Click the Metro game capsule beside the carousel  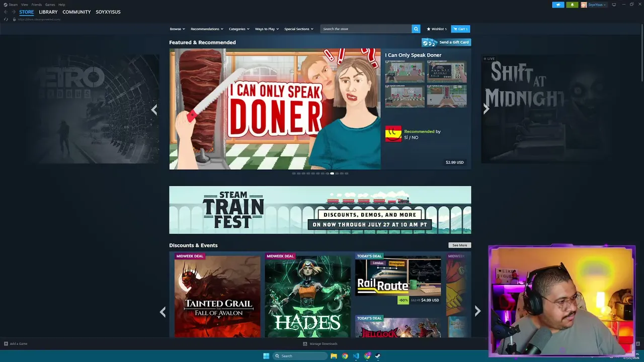coord(95,109)
